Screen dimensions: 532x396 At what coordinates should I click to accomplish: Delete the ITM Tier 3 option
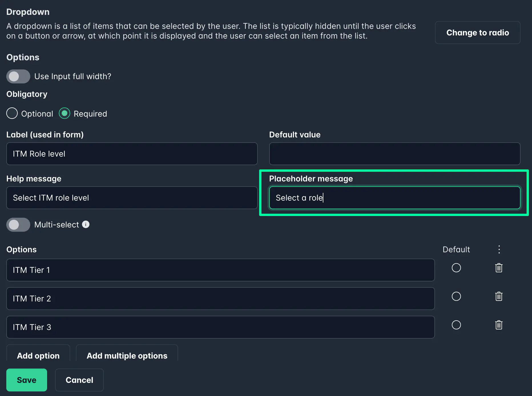click(x=499, y=325)
